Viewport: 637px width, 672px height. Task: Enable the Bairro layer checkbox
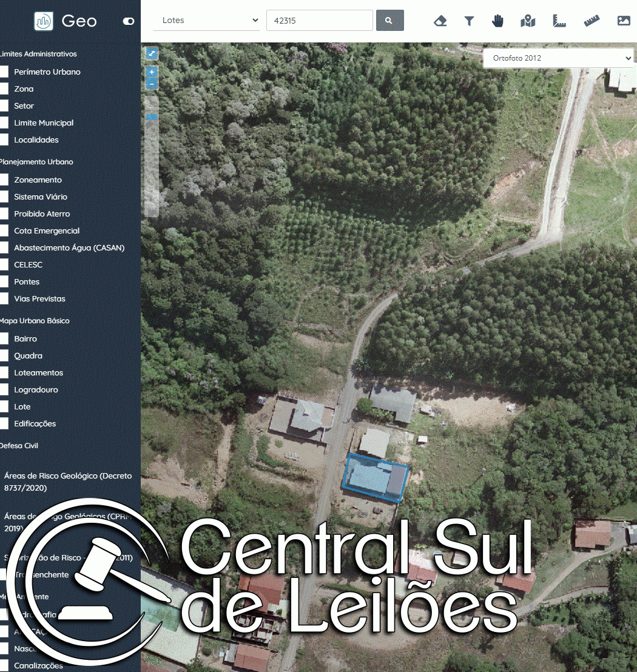pos(4,338)
